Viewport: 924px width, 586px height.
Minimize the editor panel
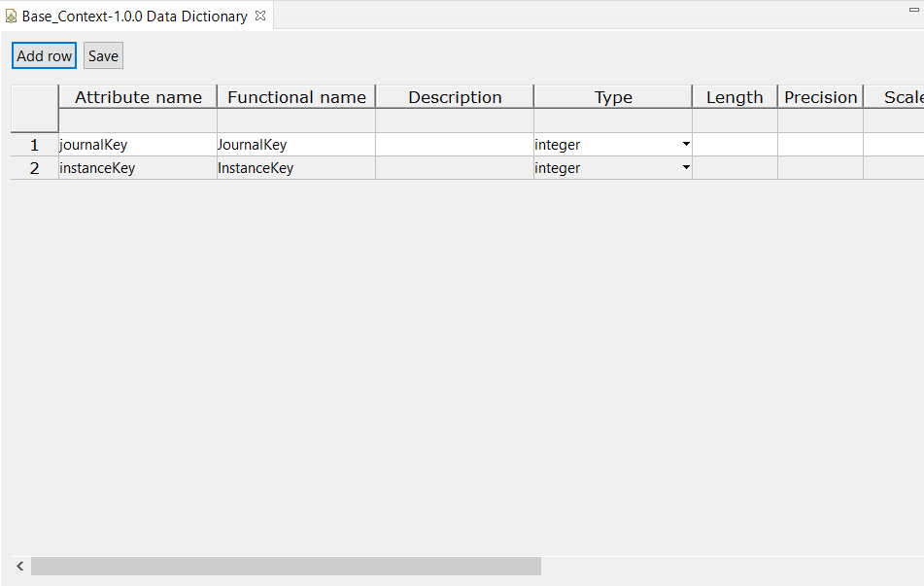pyautogui.click(x=914, y=10)
